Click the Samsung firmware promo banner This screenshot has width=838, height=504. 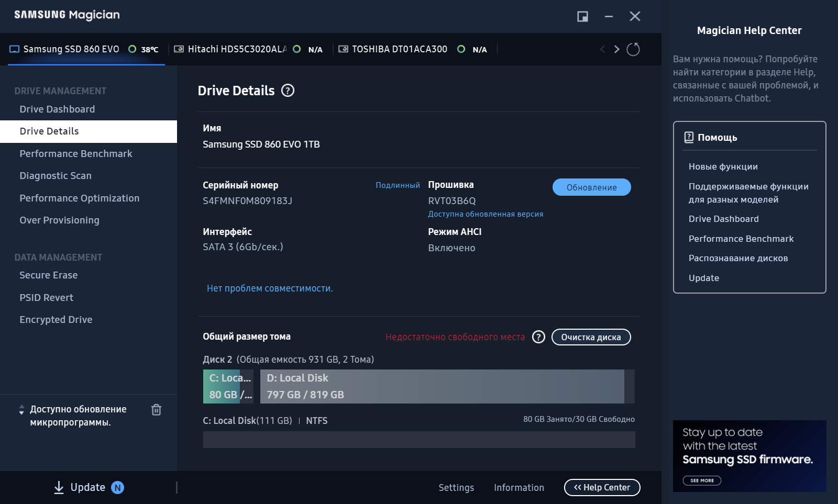pos(749,456)
